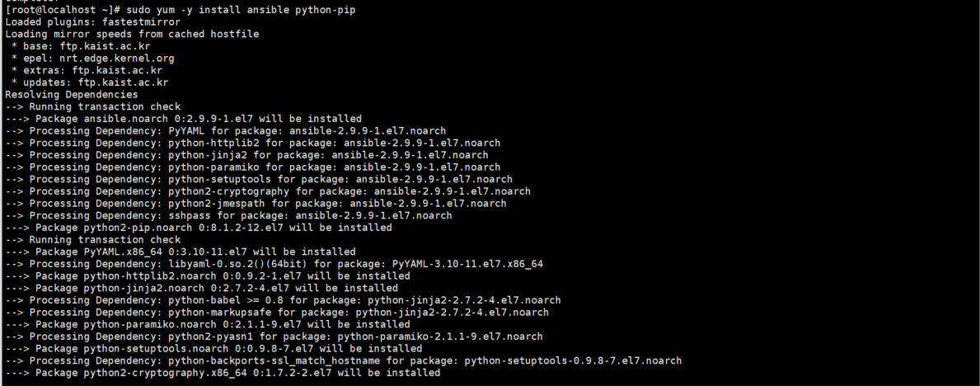The height and width of the screenshot is (386, 980).
Task: Click the python-jinja2 dependency for ansible line
Action: click(247, 155)
